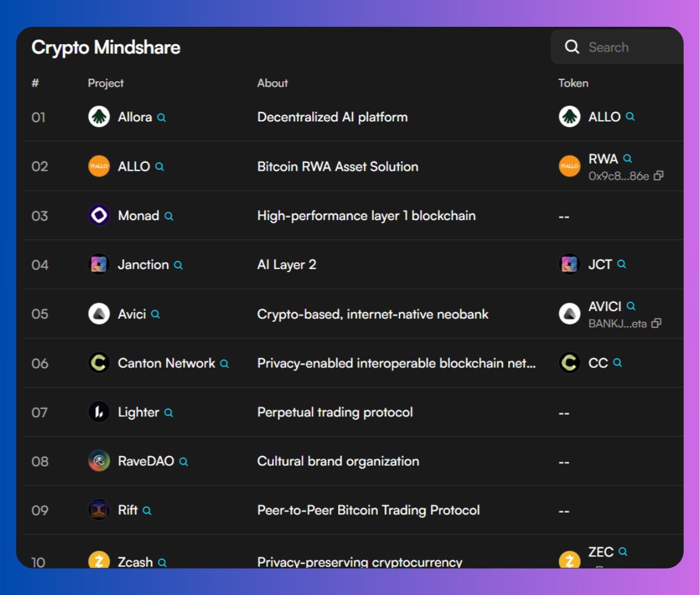Open the lookup icon beside the CC token
Screen dimensions: 700x595
[x=617, y=363]
